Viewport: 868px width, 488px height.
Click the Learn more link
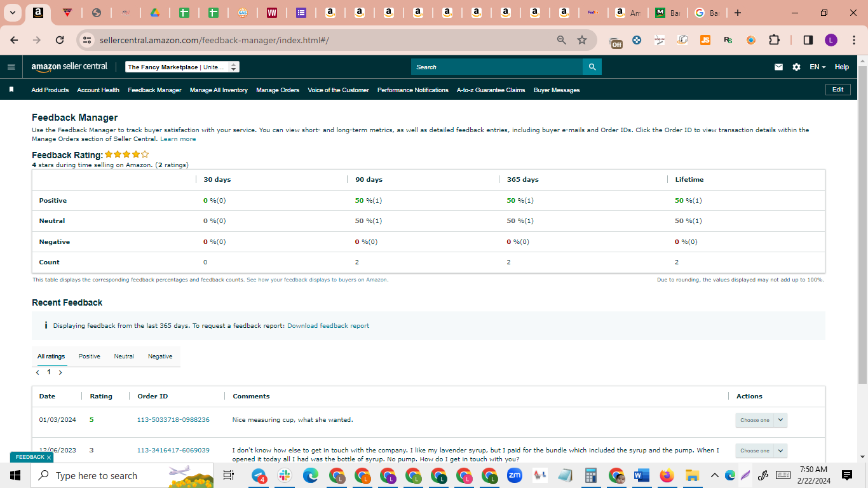(x=178, y=139)
